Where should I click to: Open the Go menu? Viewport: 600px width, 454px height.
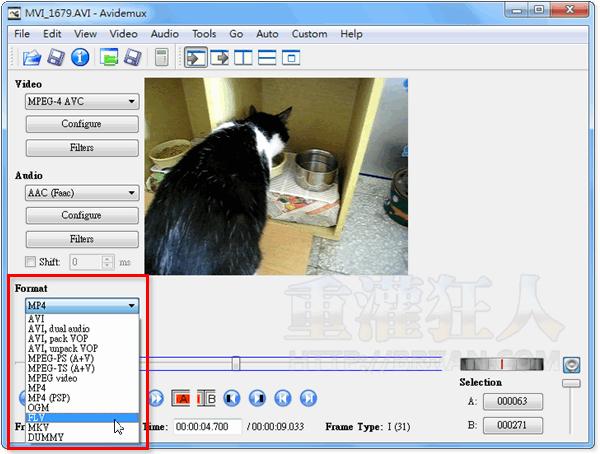236,34
